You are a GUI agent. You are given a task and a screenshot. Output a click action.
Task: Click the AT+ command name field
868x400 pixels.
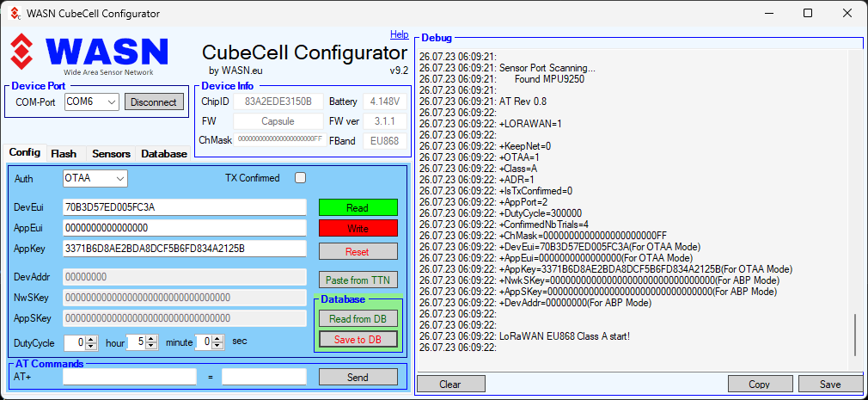click(130, 377)
